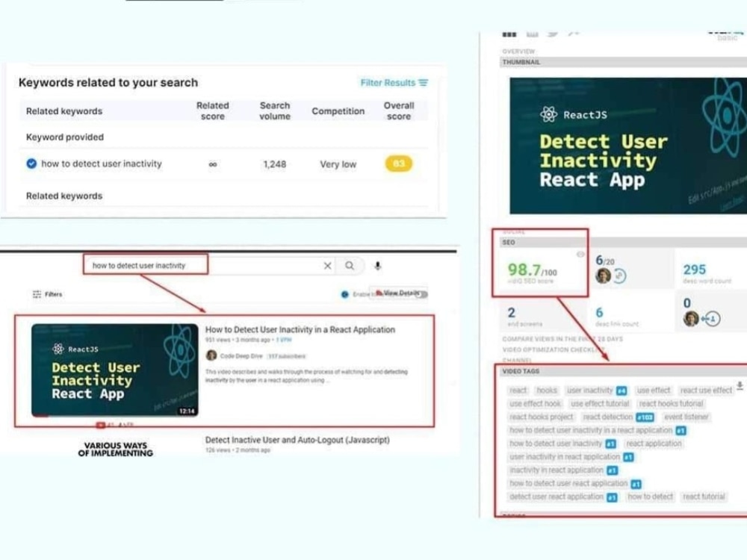This screenshot has width=747, height=560.
Task: Click the 'event listener' tag
Action: pyautogui.click(x=686, y=417)
